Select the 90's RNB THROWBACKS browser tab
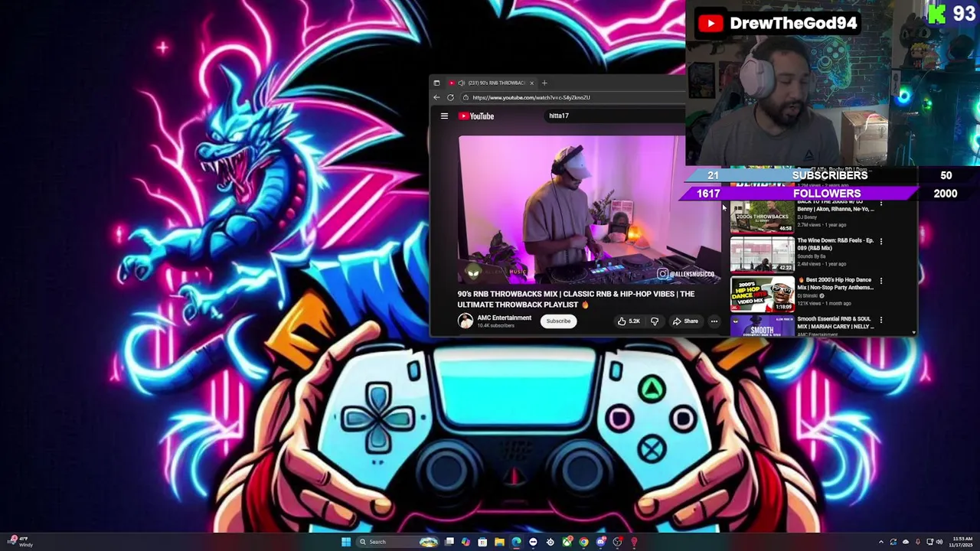Image resolution: width=980 pixels, height=551 pixels. [492, 83]
